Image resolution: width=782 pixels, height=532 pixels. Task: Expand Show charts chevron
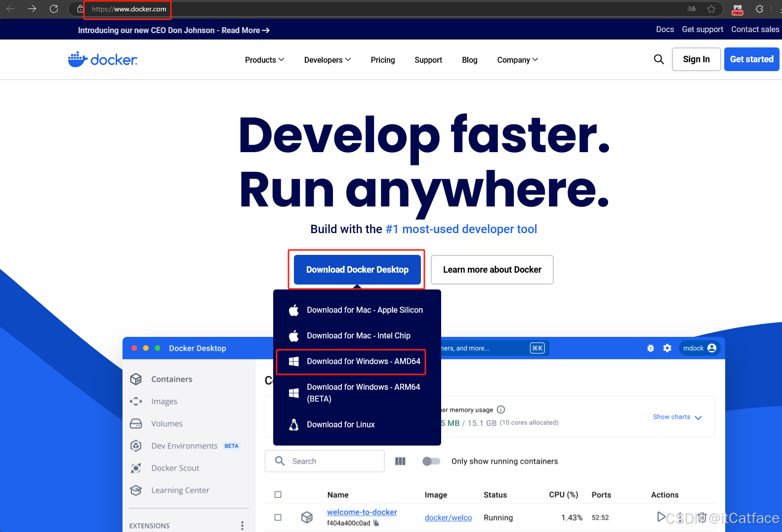[698, 417]
